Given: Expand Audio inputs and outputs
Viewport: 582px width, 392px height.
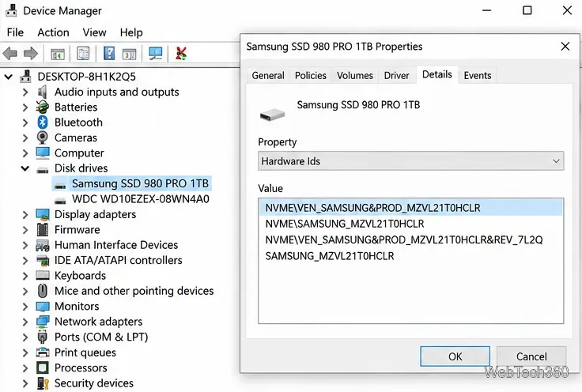Looking at the screenshot, I should pos(25,92).
